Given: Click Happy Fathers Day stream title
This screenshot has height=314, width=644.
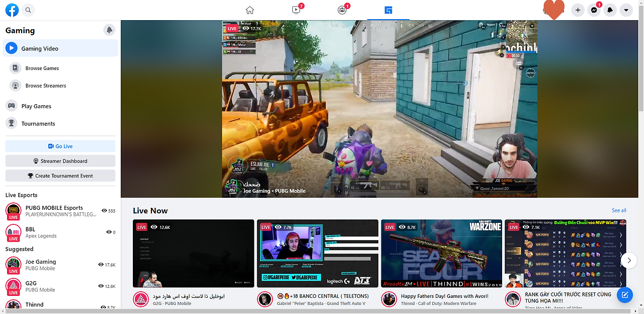Looking at the screenshot, I should point(445,296).
